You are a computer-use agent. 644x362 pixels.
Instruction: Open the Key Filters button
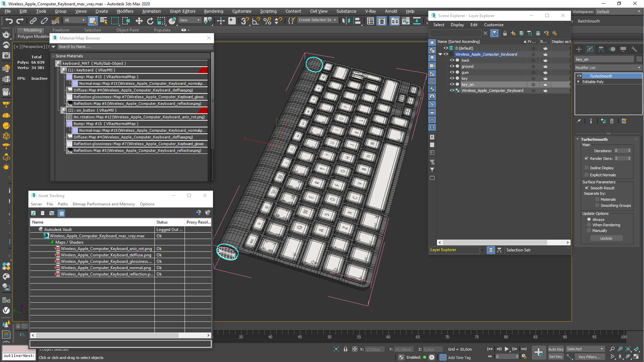pyautogui.click(x=589, y=357)
